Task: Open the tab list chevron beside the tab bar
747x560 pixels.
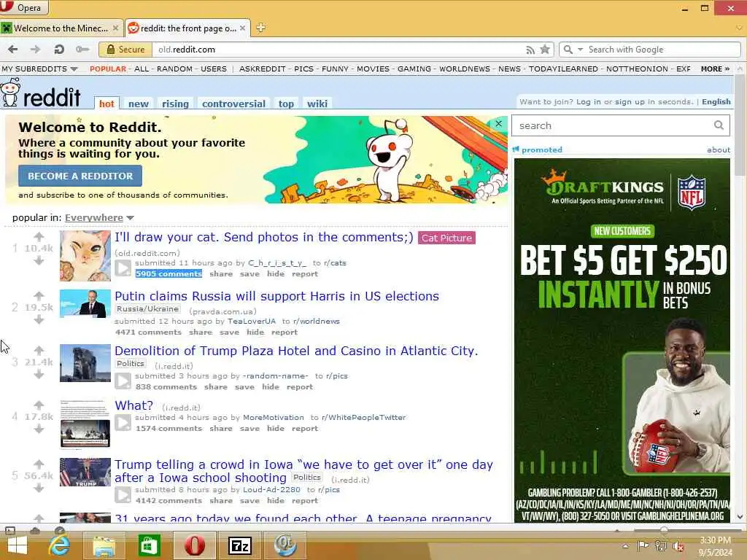Action: click(x=739, y=28)
